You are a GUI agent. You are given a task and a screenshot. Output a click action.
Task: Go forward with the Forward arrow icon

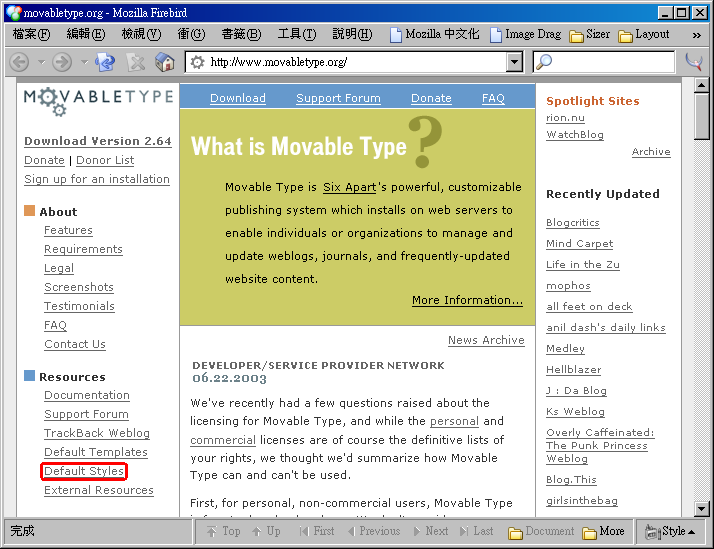(x=62, y=62)
